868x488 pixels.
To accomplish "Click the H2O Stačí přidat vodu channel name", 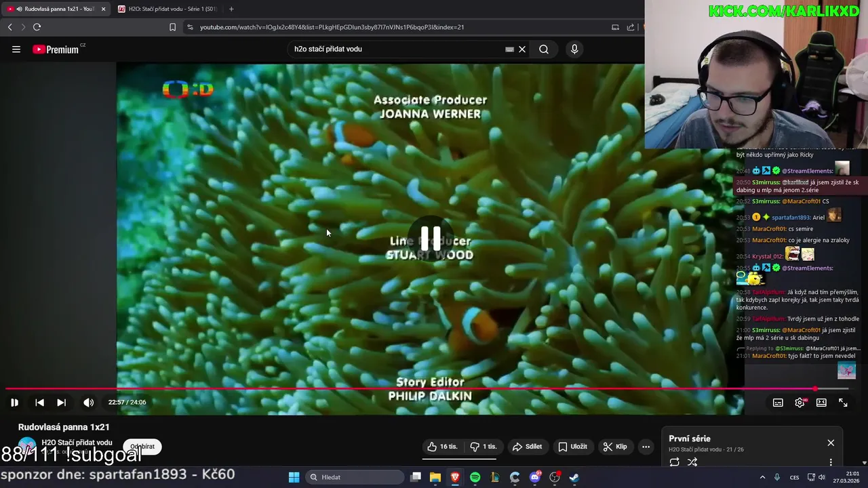I will coord(77,443).
